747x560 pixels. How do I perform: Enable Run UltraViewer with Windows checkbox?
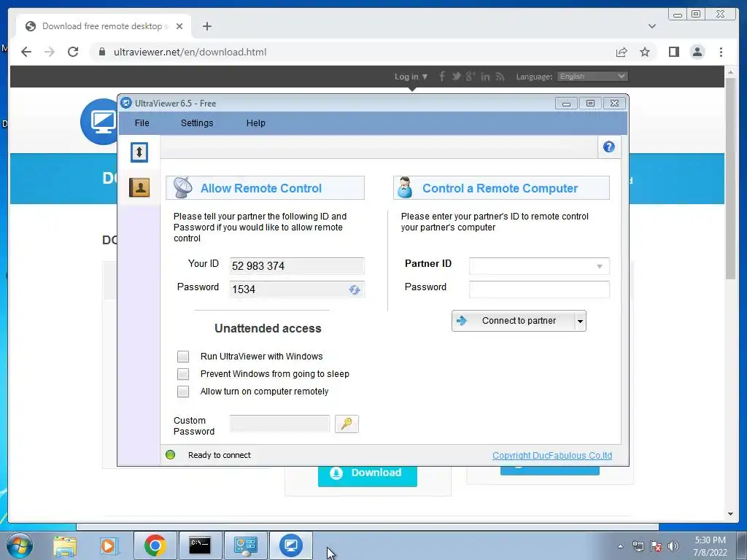pyautogui.click(x=183, y=356)
